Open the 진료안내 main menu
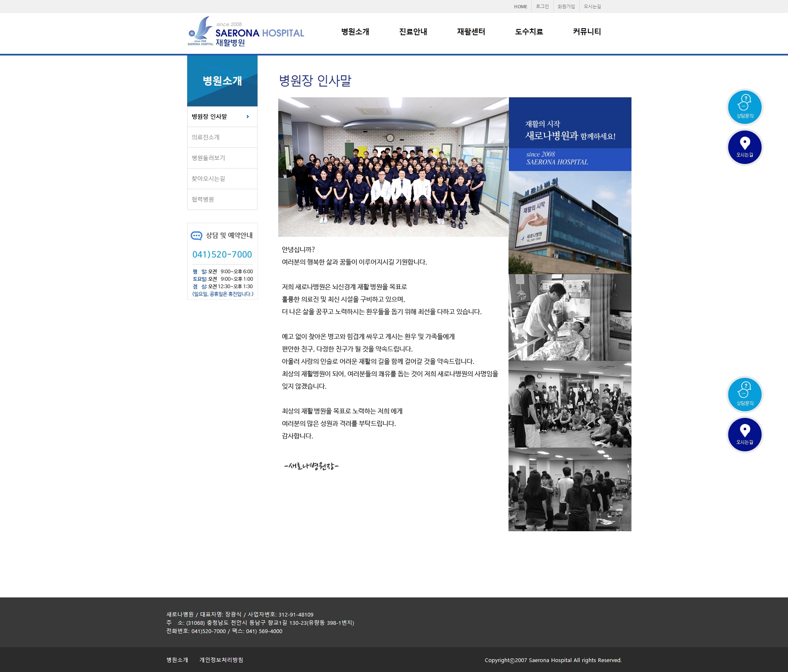The height and width of the screenshot is (672, 788). pyautogui.click(x=413, y=32)
